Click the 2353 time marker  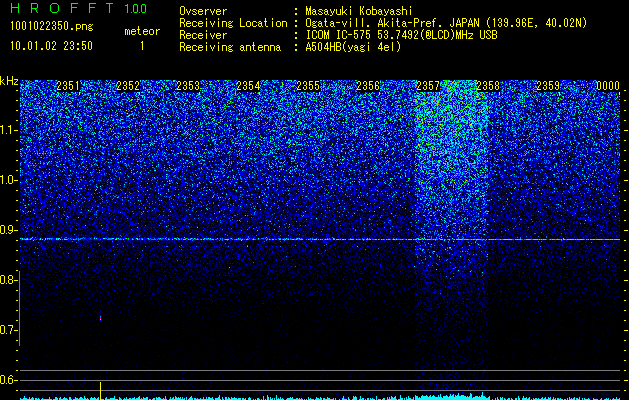tap(188, 86)
